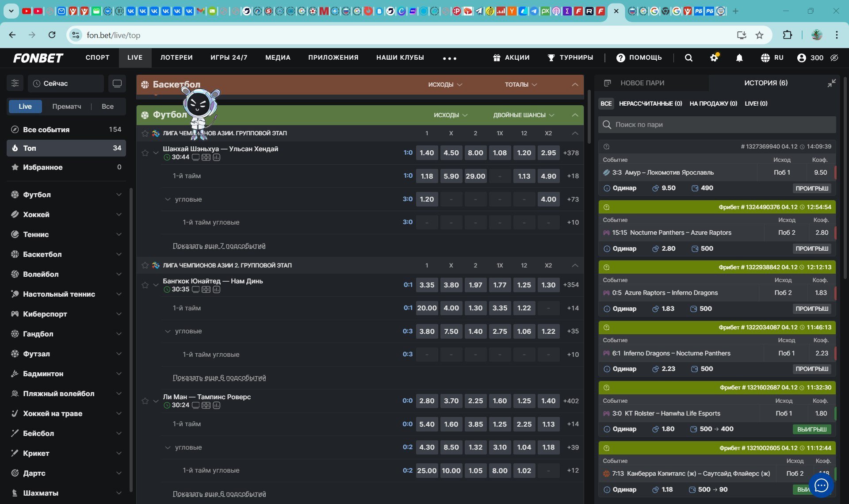Click the Поиск по пари search field
The width and height of the screenshot is (849, 504).
(716, 125)
